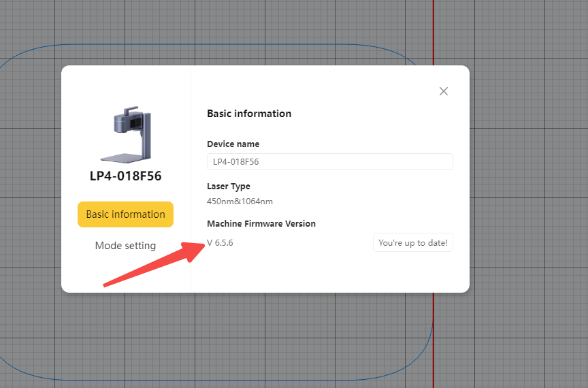Close the device information dialog
Image resolution: width=588 pixels, height=388 pixels.
444,91
